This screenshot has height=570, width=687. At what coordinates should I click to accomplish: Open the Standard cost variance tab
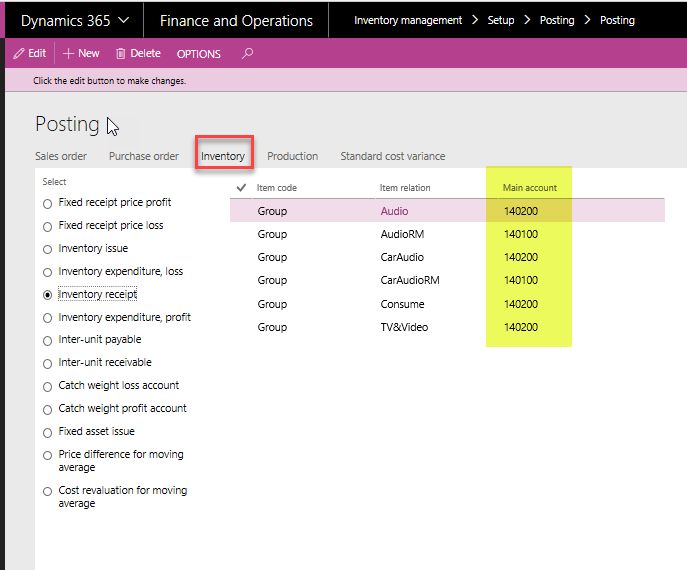tap(392, 156)
